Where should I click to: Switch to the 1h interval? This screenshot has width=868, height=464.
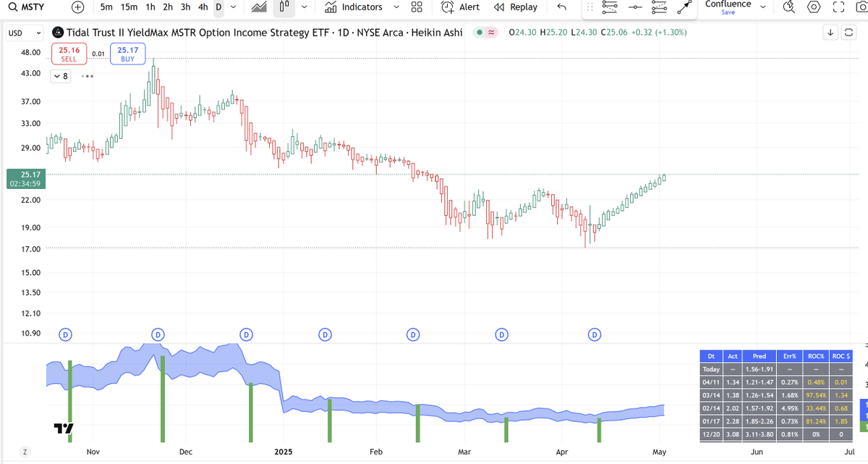(x=150, y=7)
